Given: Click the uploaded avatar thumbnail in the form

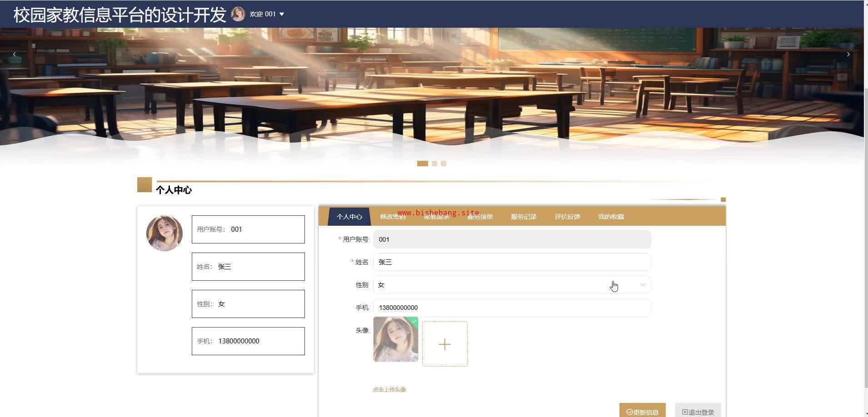Looking at the screenshot, I should point(396,339).
